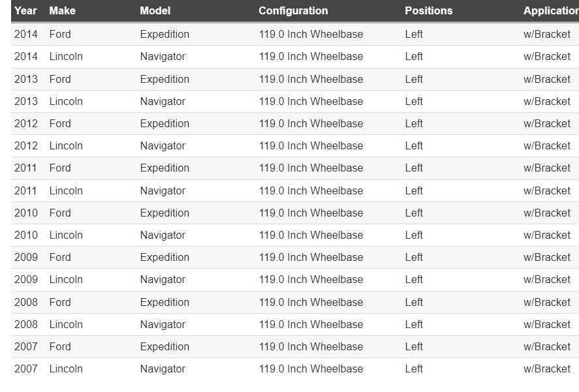Click Ford in the 2012 row

click(x=60, y=123)
